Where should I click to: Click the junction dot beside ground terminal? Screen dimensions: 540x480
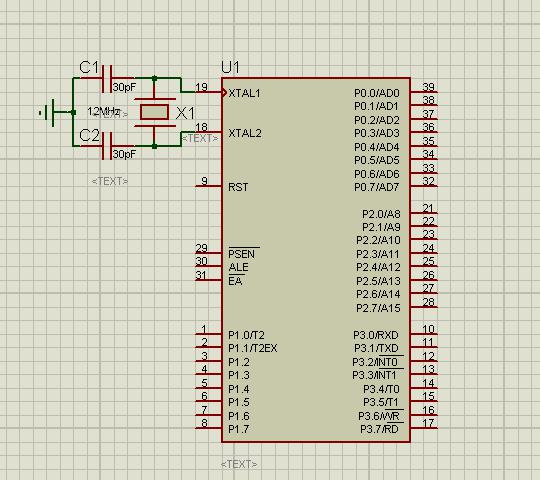[73, 112]
